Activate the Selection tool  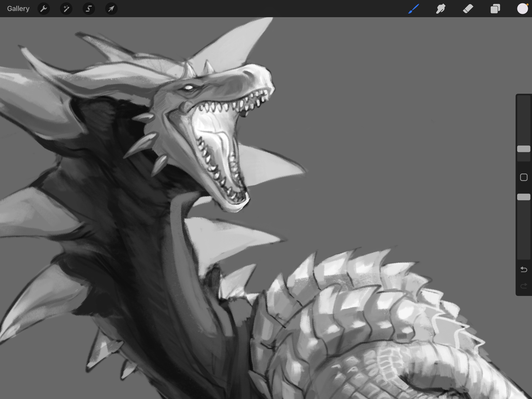click(89, 9)
